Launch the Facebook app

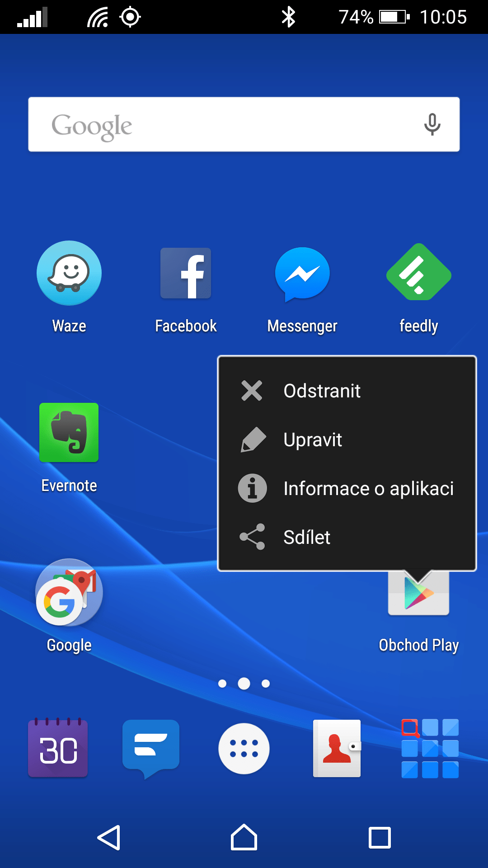point(186,273)
